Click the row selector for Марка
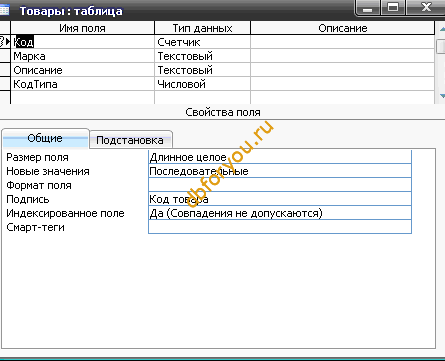445x361 pixels. (x=5, y=56)
